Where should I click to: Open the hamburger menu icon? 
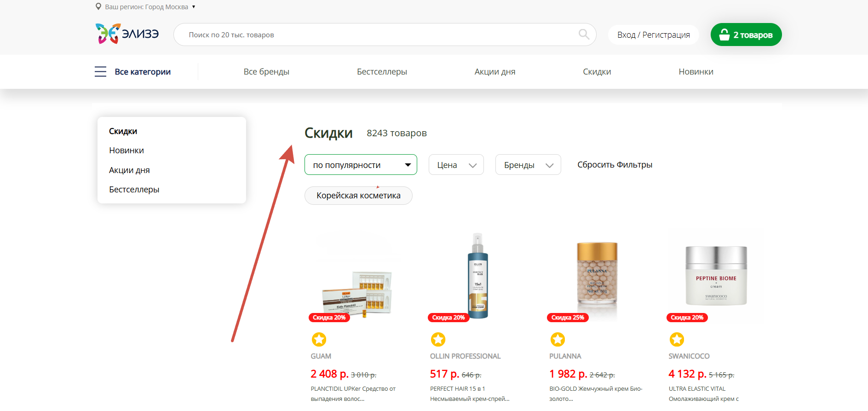tap(100, 72)
